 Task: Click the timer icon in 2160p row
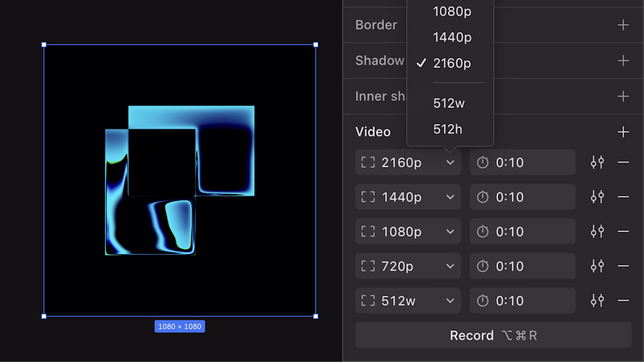[x=482, y=163]
